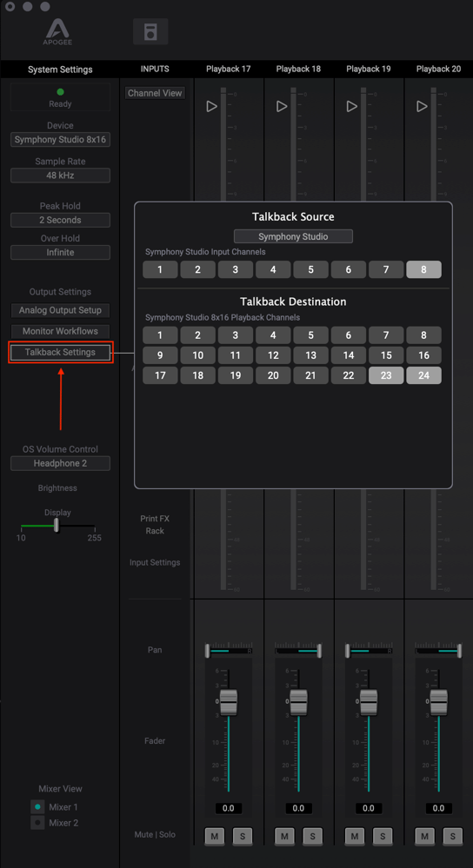Click the Playback 20 pan control
Screen dimensions: 473x868
tap(439, 651)
